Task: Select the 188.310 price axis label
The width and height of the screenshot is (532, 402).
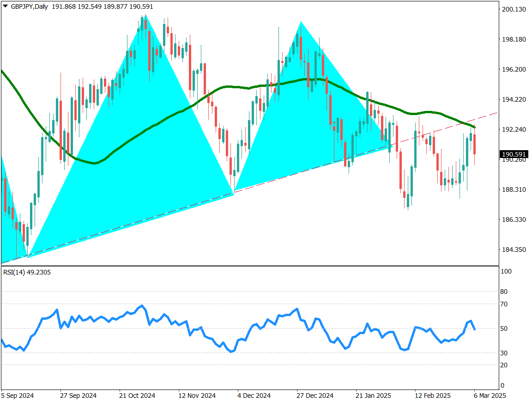Action: (514, 189)
